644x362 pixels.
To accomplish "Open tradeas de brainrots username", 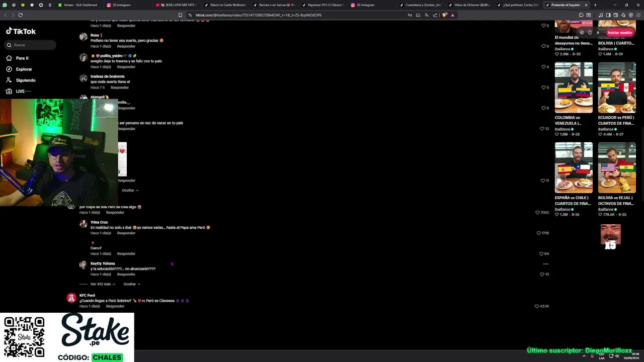I will 107,76.
